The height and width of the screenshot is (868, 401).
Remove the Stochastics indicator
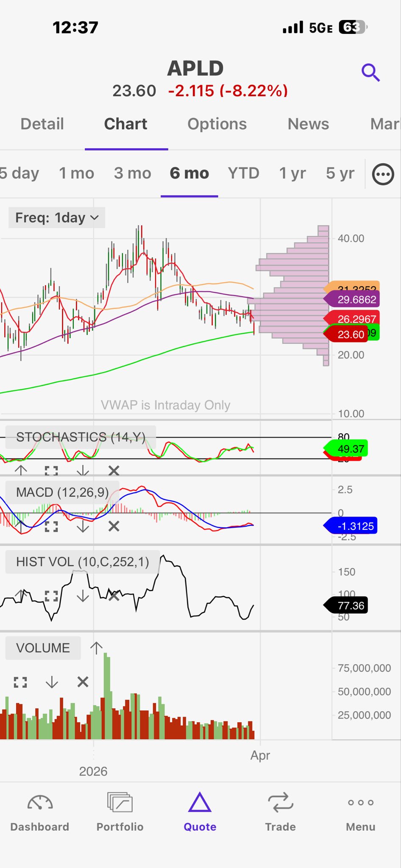(114, 470)
